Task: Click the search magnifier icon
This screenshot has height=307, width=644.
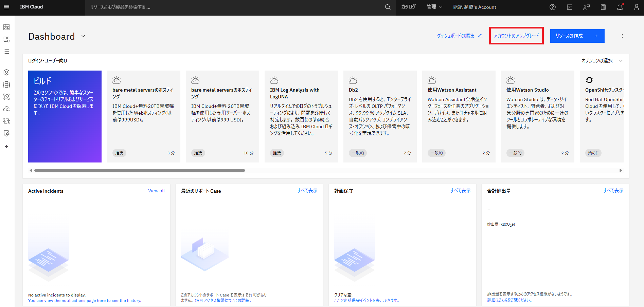Action: 388,7
